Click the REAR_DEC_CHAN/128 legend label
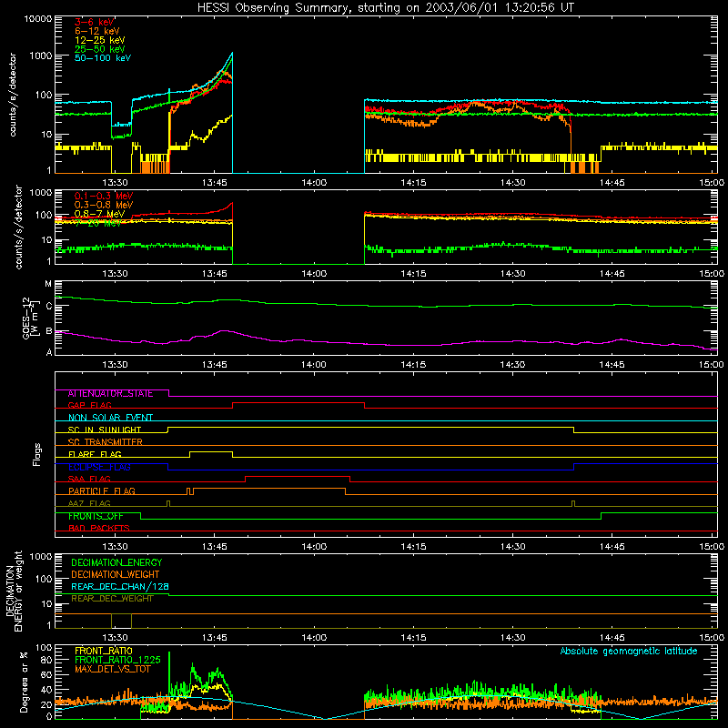This screenshot has width=728, height=728. (x=120, y=587)
